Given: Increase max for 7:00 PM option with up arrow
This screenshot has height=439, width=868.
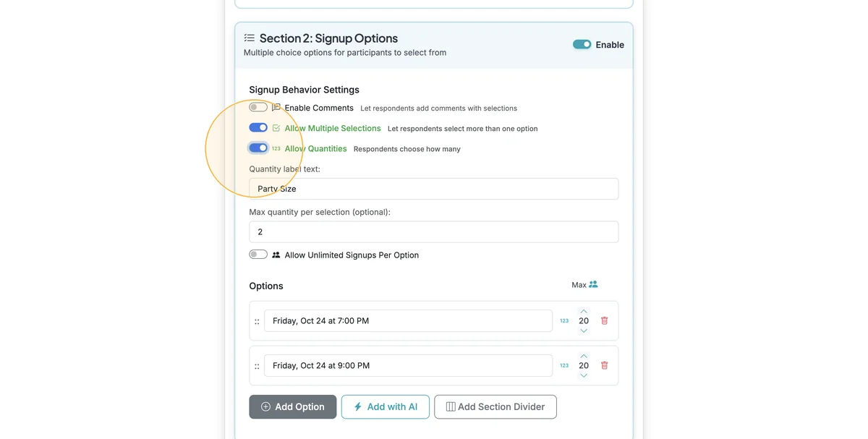Looking at the screenshot, I should pyautogui.click(x=584, y=311).
